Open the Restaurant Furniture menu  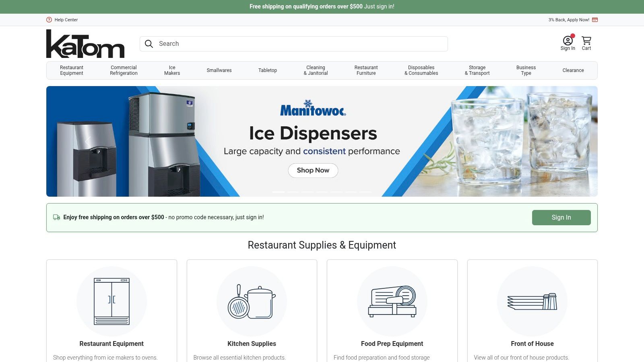pos(366,70)
